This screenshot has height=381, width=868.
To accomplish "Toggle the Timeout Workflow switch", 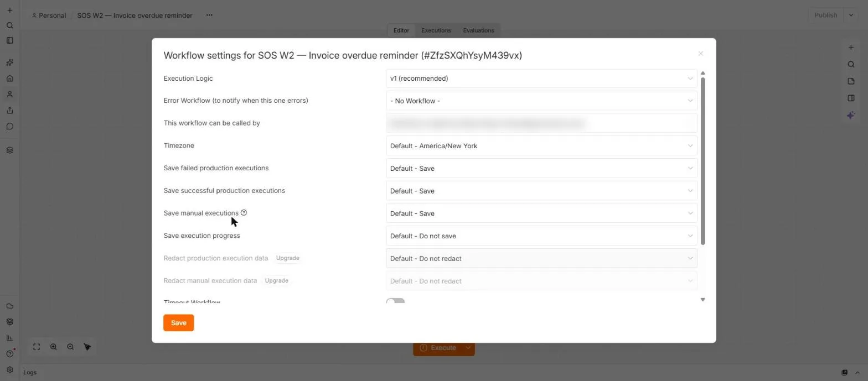I will 395,302.
